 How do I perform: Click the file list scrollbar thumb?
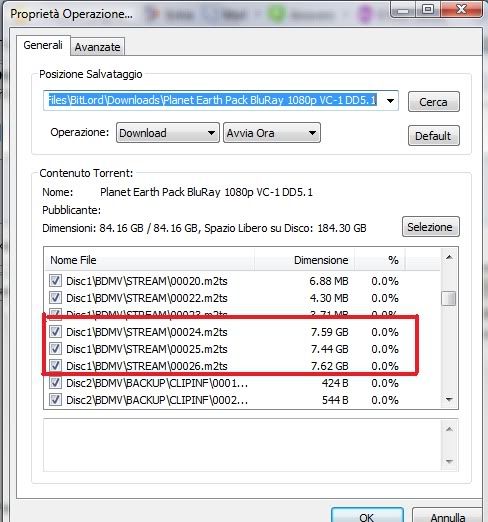[x=449, y=298]
